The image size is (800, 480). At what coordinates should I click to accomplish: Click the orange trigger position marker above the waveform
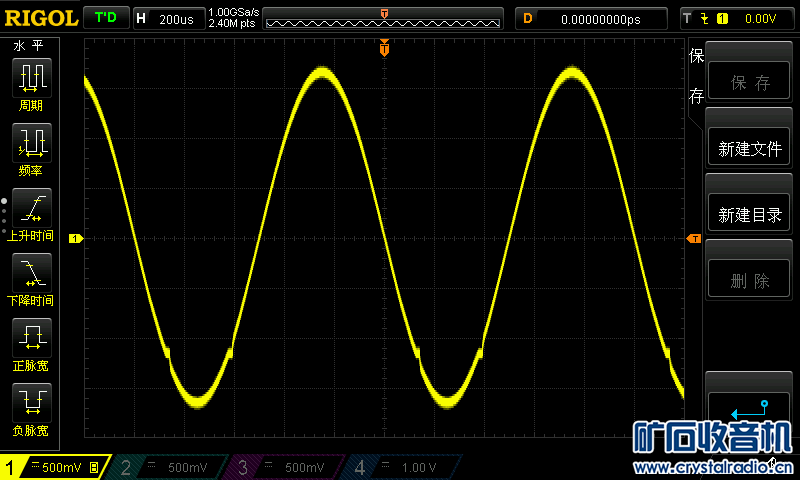click(384, 48)
